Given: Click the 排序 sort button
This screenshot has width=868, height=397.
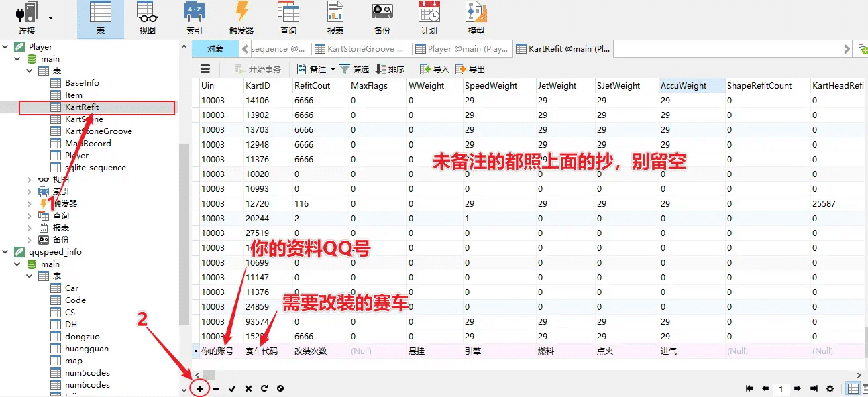Looking at the screenshot, I should [x=390, y=70].
